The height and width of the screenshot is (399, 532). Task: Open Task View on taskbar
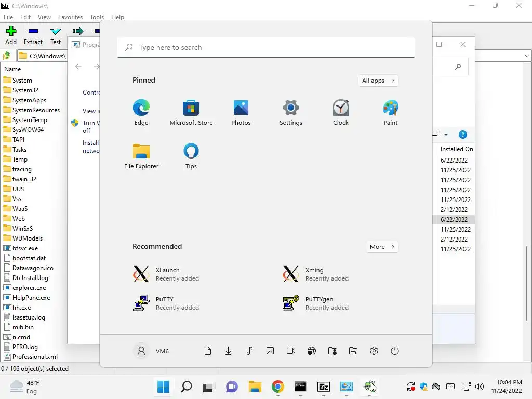click(208, 387)
